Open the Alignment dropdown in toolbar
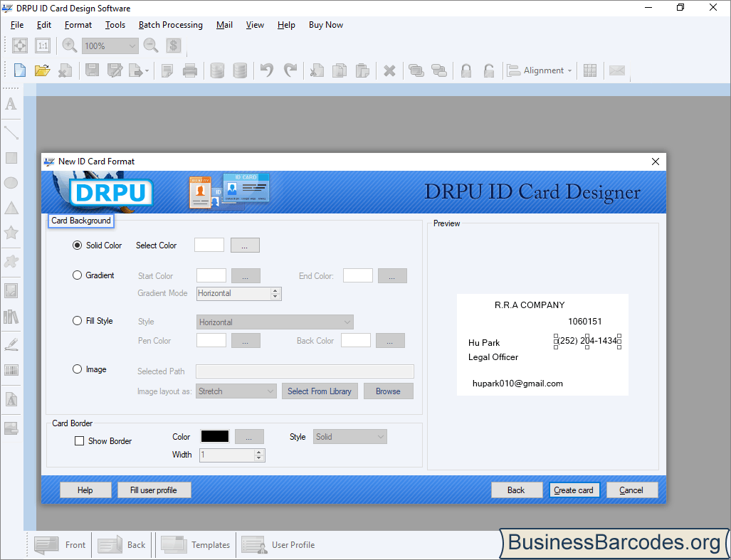 pos(541,70)
